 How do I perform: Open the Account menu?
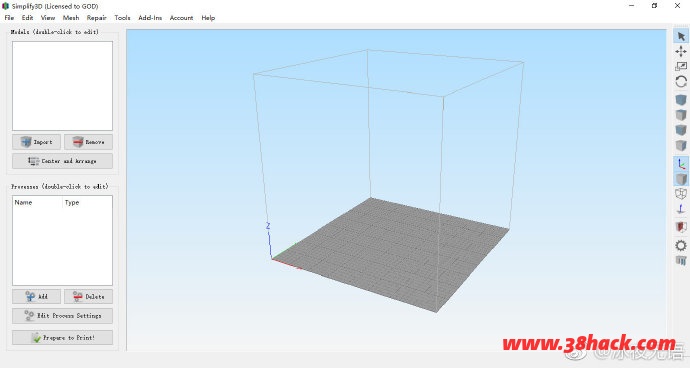tap(181, 18)
